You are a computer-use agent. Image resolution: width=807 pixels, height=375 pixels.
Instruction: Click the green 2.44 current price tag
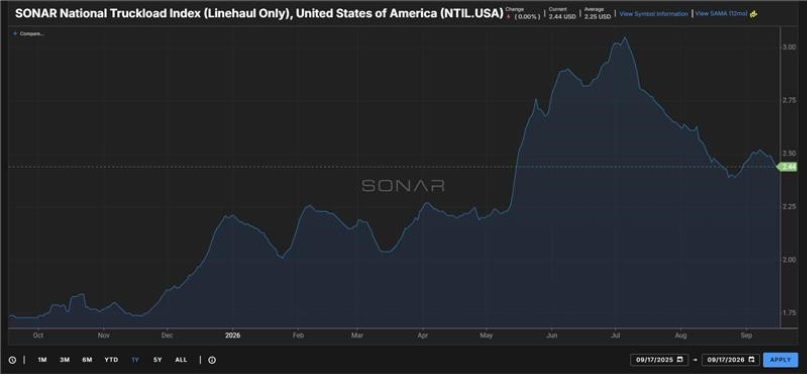coord(788,167)
